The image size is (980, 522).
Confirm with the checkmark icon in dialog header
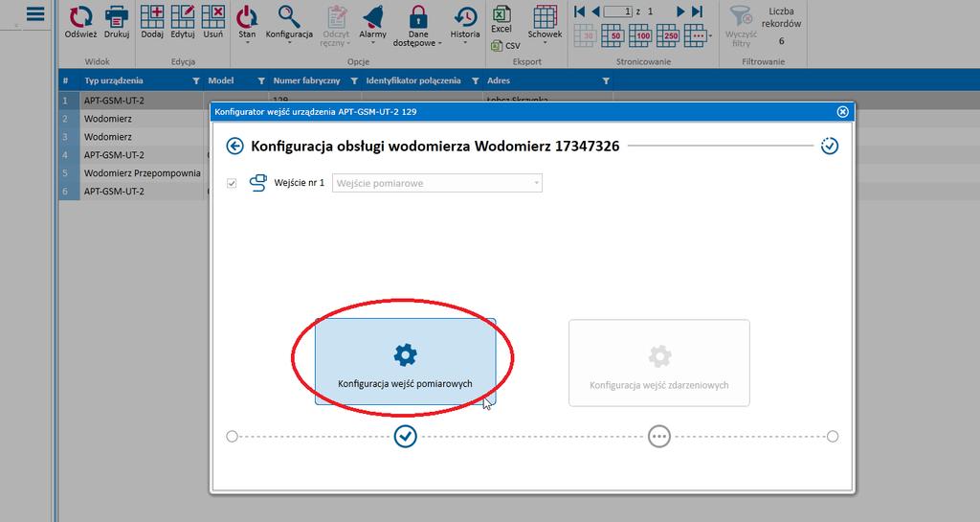click(830, 146)
